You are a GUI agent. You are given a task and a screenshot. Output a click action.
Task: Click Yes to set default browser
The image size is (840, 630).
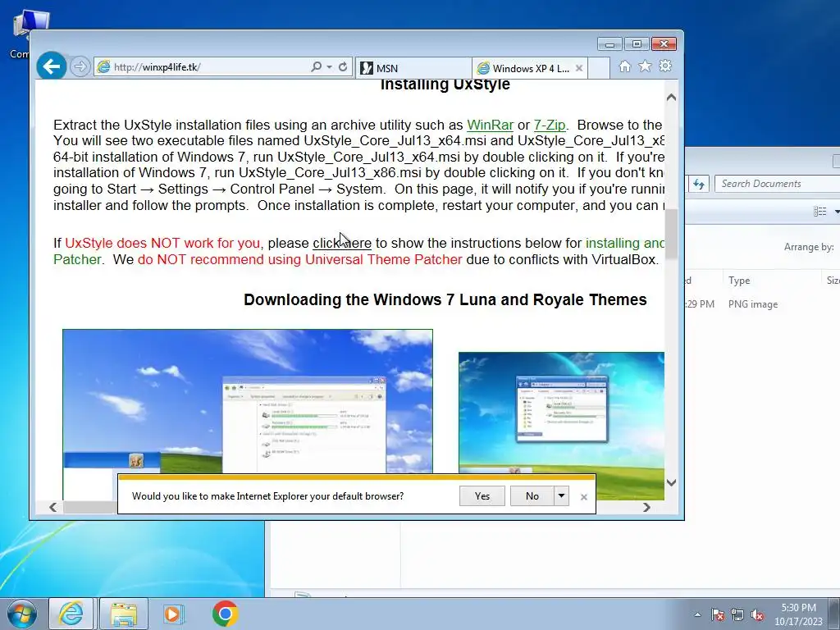(482, 496)
